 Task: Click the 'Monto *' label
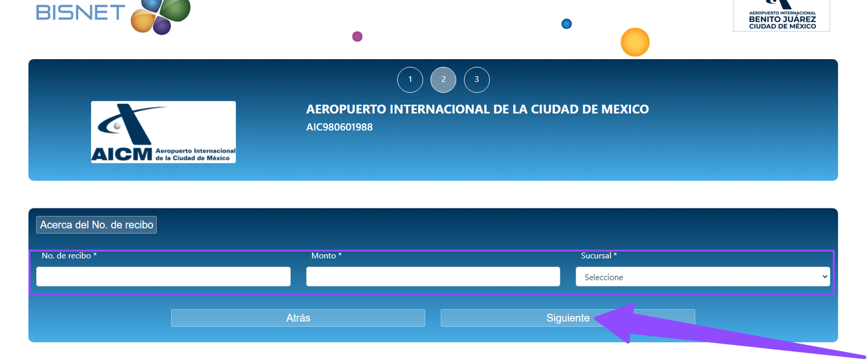click(327, 256)
